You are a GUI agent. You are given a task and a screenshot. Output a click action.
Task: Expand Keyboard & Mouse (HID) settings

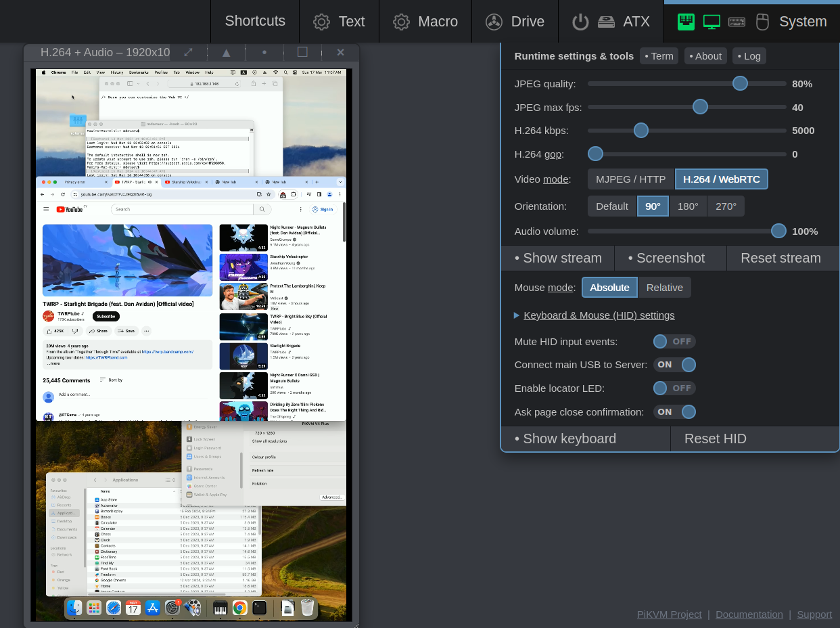(x=599, y=315)
